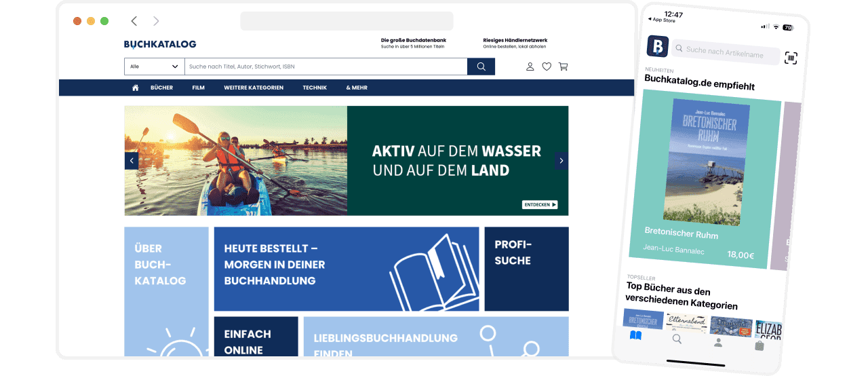Screen dimensions: 868x376
Task: Show previous banner slide with left arrow
Action: tap(132, 161)
